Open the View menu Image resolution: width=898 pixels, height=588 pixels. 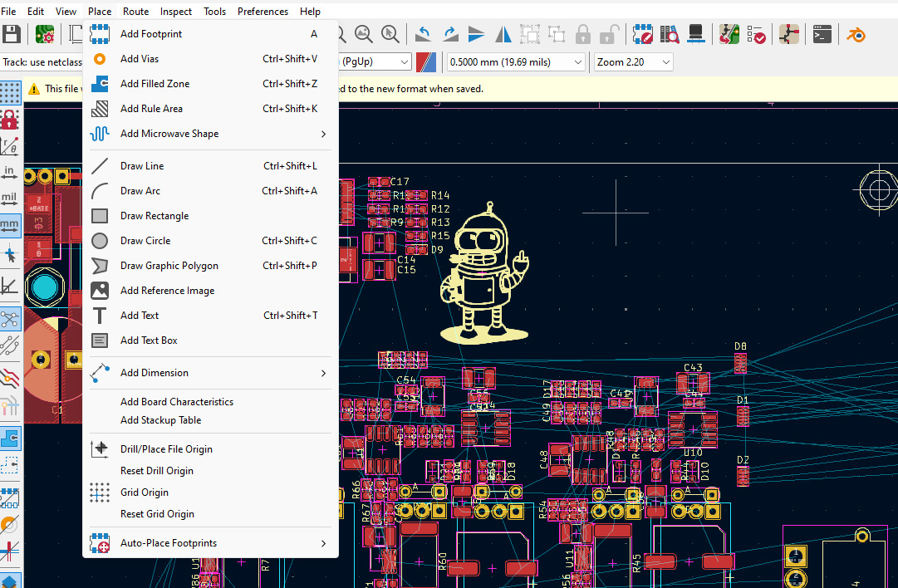(x=66, y=12)
